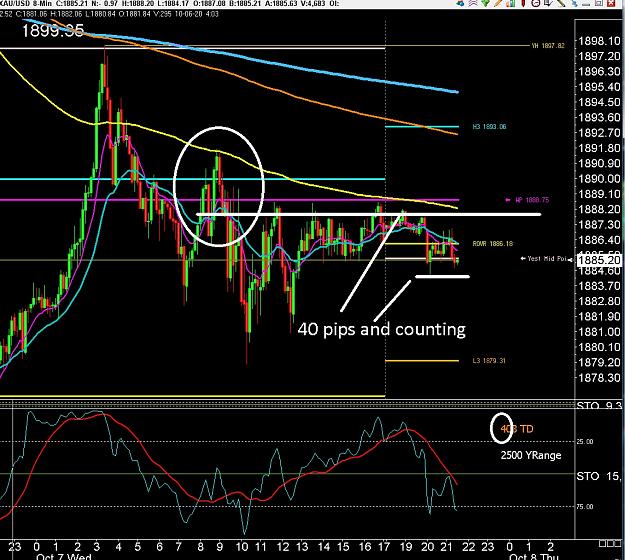Click the YH 1897.82 level label
Viewport: 625px width, 560px height.
(x=548, y=46)
